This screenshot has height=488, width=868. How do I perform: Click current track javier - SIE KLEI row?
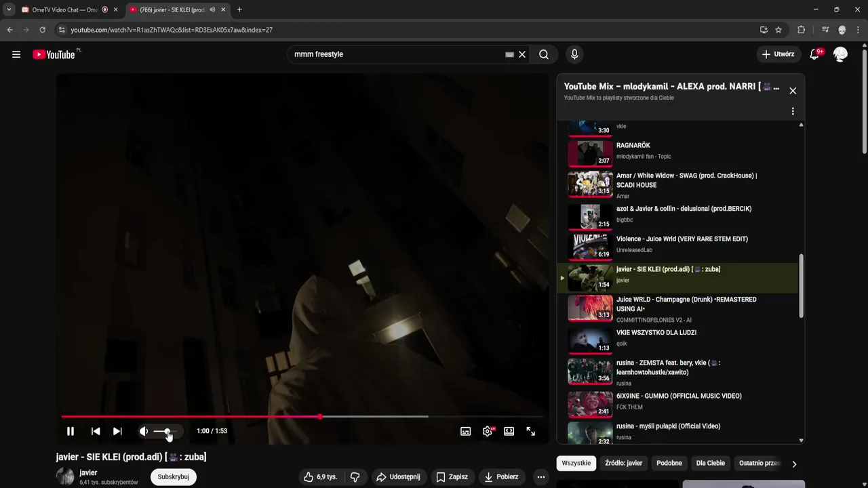click(x=678, y=278)
